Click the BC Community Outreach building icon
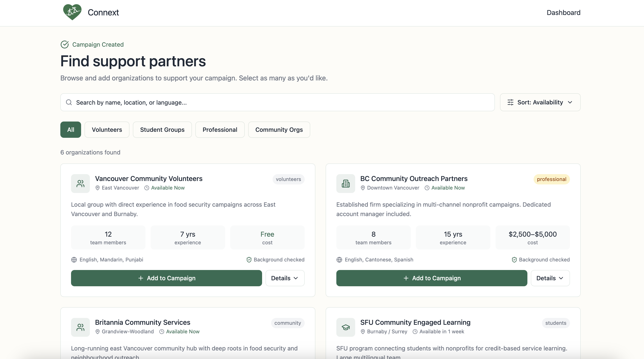Image resolution: width=644 pixels, height=359 pixels. 346,184
